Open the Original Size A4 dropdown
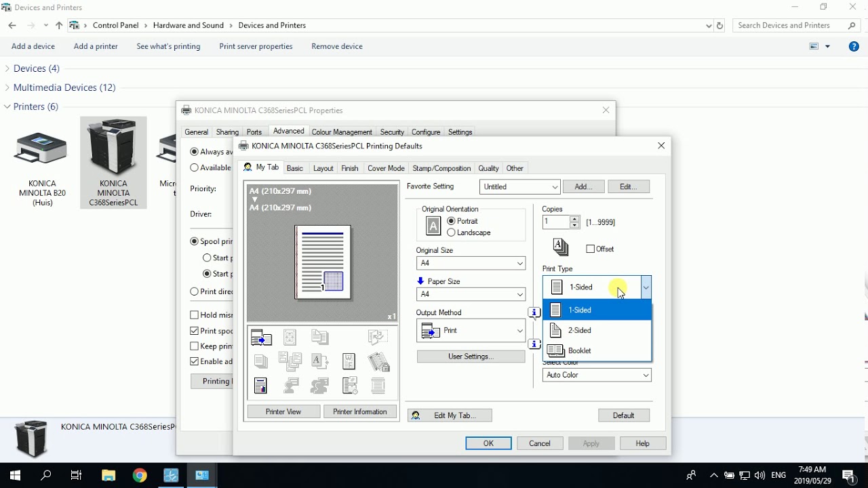Image resolution: width=868 pixels, height=488 pixels. point(471,263)
